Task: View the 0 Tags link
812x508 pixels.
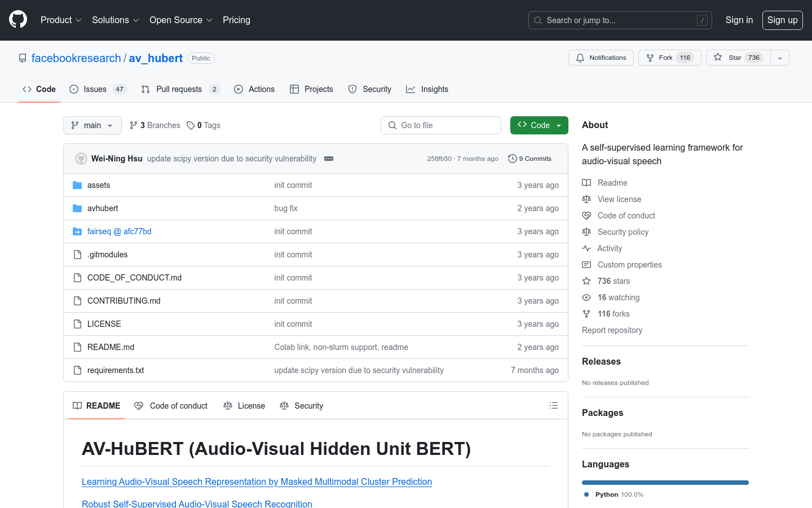Action: click(204, 125)
